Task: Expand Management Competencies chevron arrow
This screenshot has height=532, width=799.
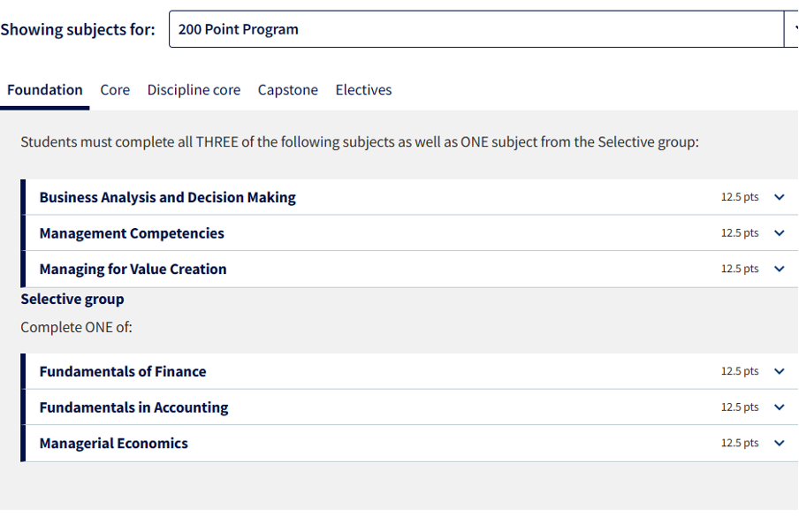Action: [x=779, y=233]
